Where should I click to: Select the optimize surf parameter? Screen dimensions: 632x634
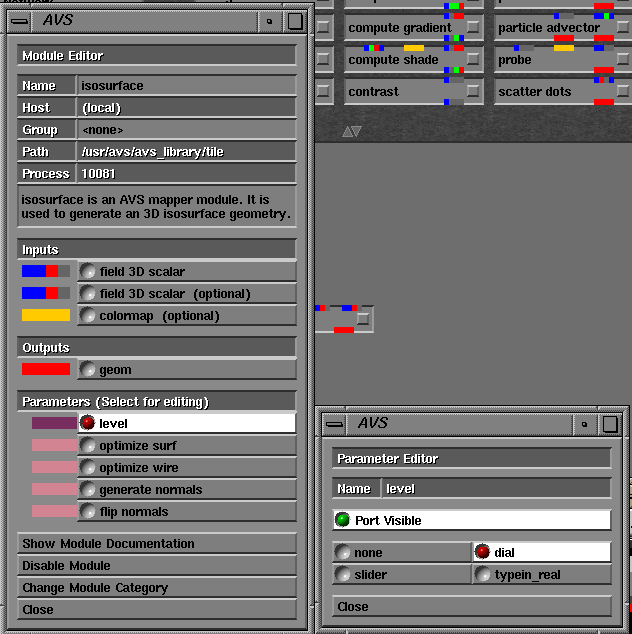pyautogui.click(x=187, y=445)
